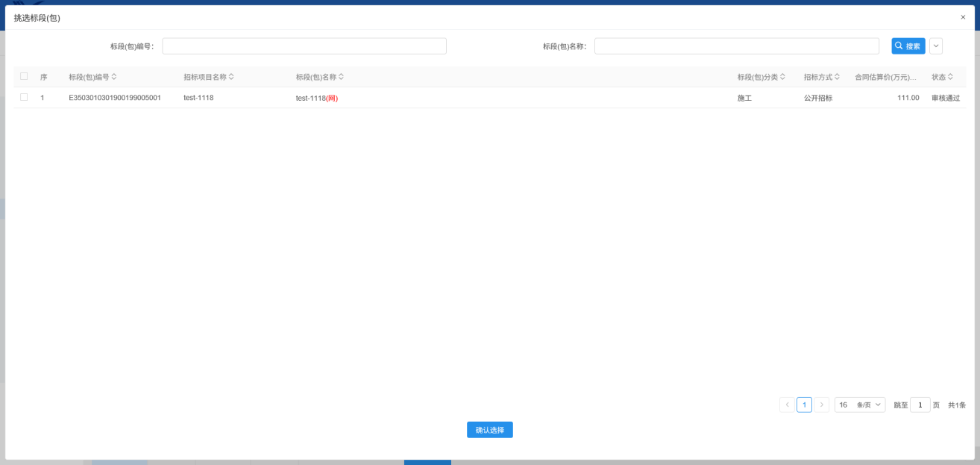Viewport: 980px width, 465px height.
Task: Click sort icon beside 标段(包)名称 header
Action: [341, 77]
